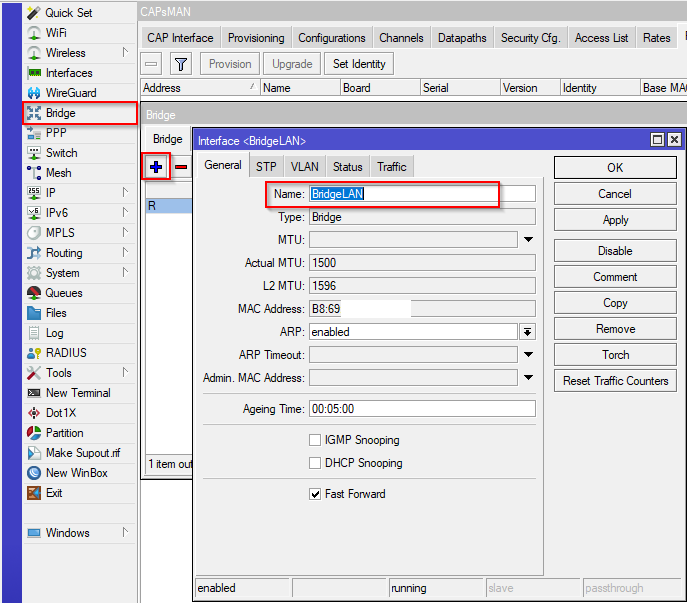The height and width of the screenshot is (603, 687).
Task: Uncheck Fast Forward checkbox
Action: 315,494
